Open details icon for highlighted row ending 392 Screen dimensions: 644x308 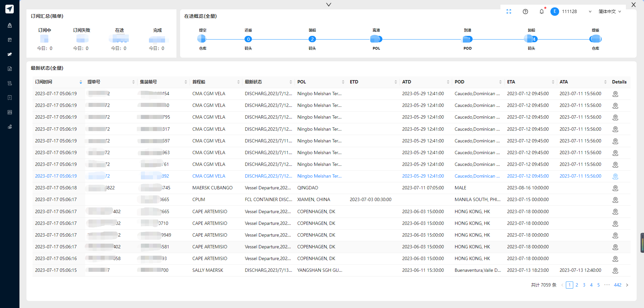pyautogui.click(x=615, y=176)
